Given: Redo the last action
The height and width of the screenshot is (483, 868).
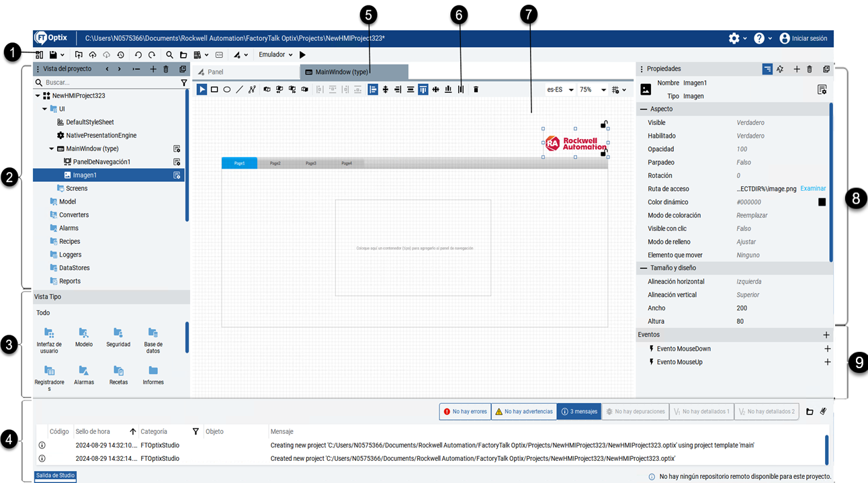Looking at the screenshot, I should click(152, 54).
